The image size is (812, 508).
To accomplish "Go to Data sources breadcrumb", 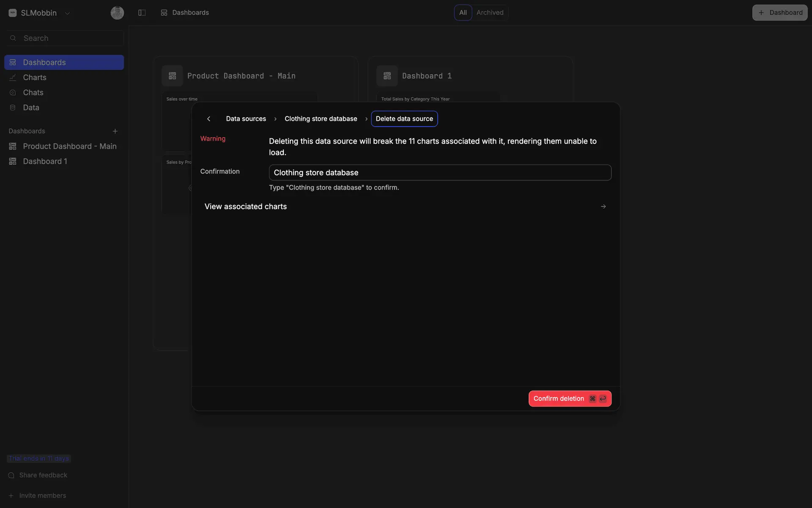I will [x=246, y=119].
